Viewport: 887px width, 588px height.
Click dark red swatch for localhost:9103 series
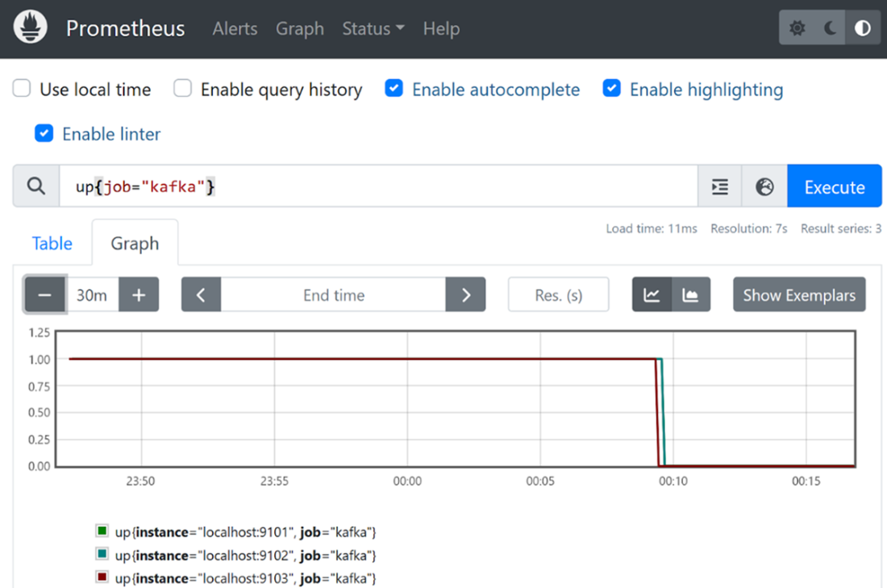pos(102,578)
